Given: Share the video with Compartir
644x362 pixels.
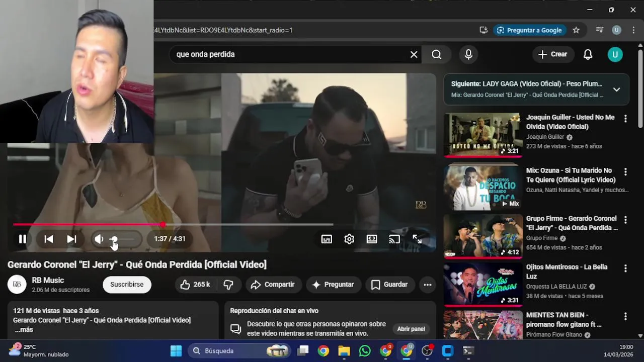Looking at the screenshot, I should point(273,285).
